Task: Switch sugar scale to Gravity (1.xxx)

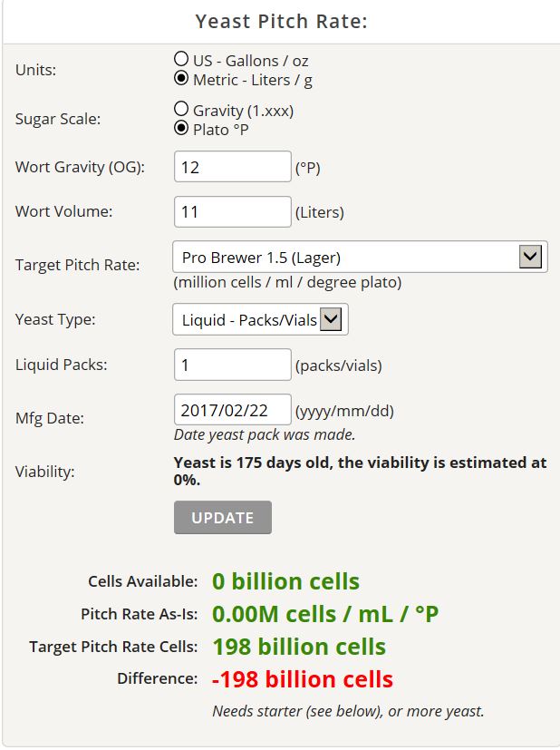Action: [181, 110]
